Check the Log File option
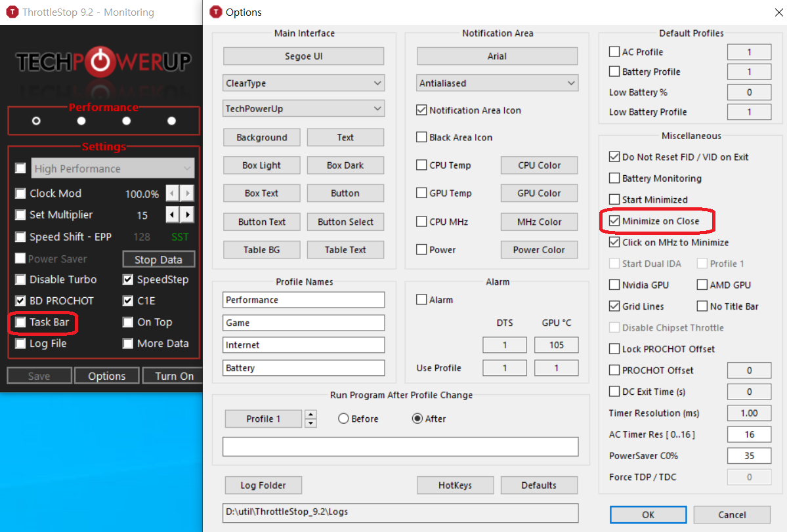 pyautogui.click(x=20, y=344)
